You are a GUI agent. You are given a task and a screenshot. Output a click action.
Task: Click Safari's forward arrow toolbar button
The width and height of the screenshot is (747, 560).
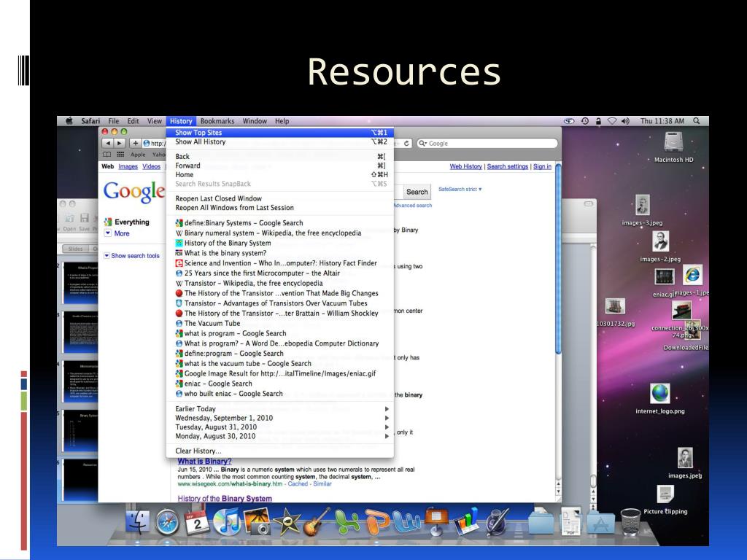tap(120, 143)
